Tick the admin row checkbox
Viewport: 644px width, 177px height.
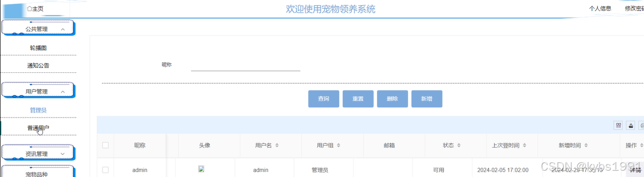(105, 170)
